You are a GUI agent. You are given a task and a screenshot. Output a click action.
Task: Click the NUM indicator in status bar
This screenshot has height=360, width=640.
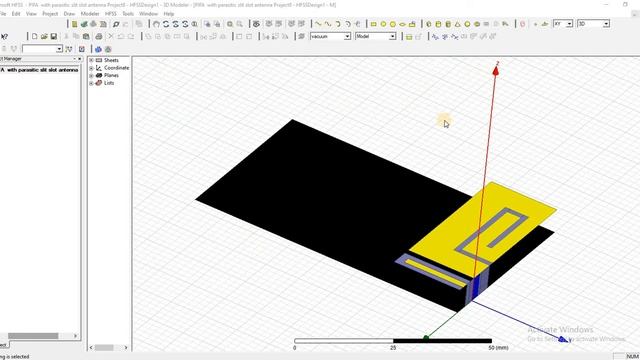(x=632, y=356)
